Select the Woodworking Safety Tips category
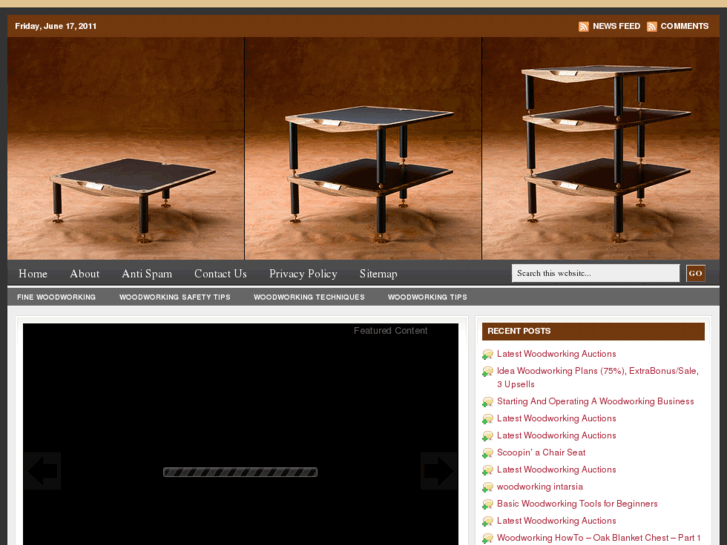 [175, 297]
